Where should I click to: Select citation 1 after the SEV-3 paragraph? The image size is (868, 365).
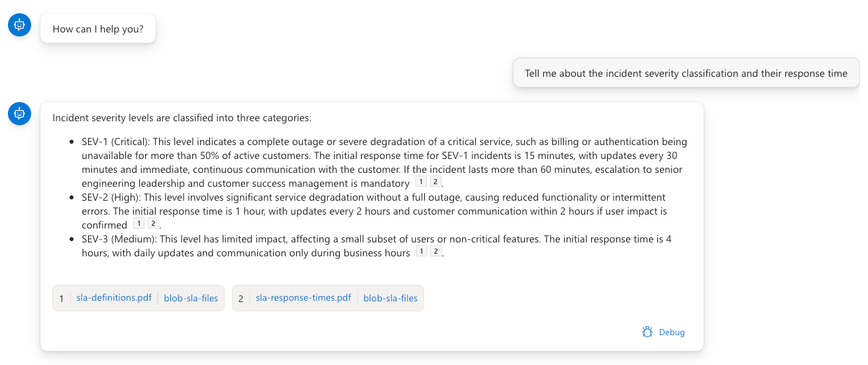(421, 252)
